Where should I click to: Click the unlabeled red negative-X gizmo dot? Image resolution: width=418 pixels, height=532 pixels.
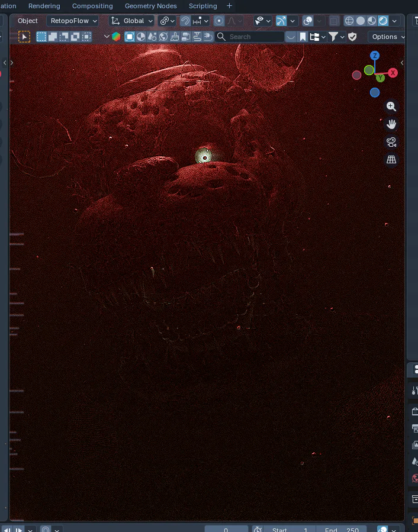click(356, 75)
